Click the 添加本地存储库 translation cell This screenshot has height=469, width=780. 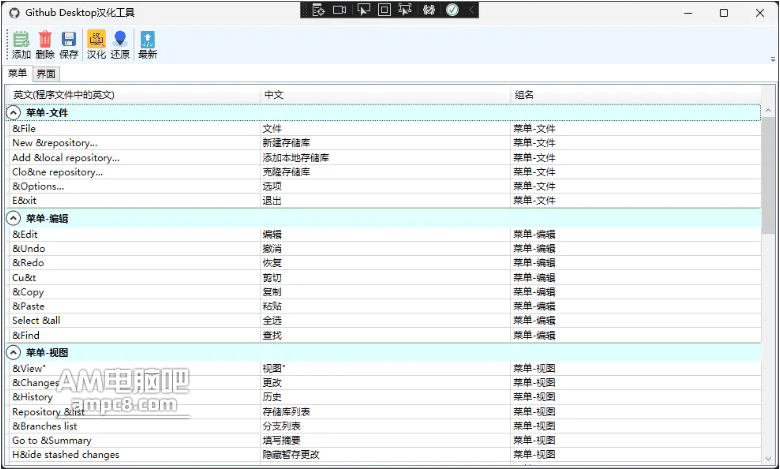pyautogui.click(x=386, y=158)
